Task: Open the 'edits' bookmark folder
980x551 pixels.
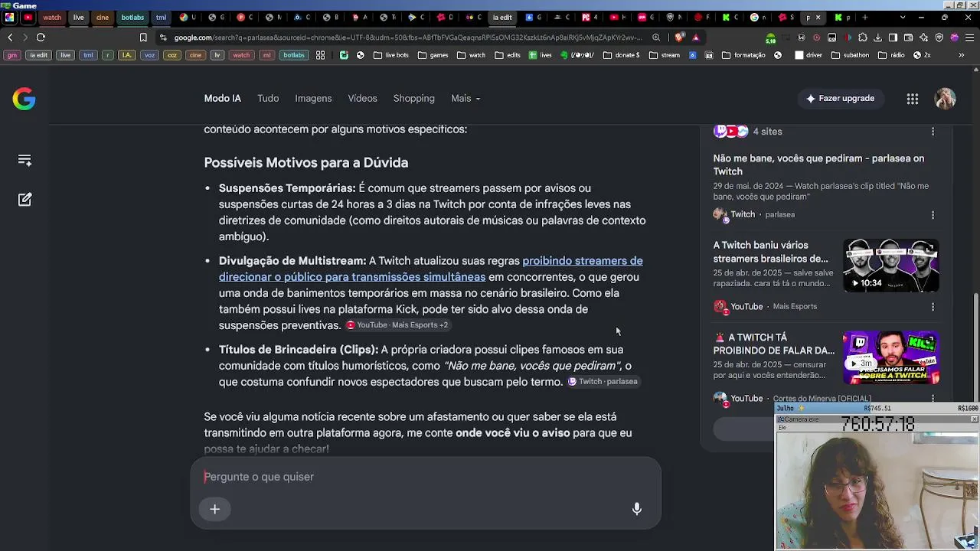Action: click(x=508, y=55)
